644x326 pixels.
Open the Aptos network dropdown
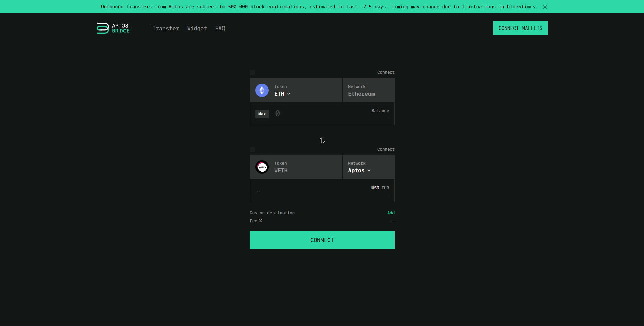pos(359,170)
